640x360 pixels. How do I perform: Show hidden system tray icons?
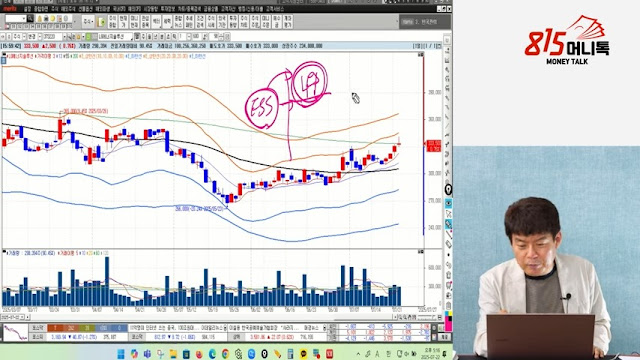point(358,354)
